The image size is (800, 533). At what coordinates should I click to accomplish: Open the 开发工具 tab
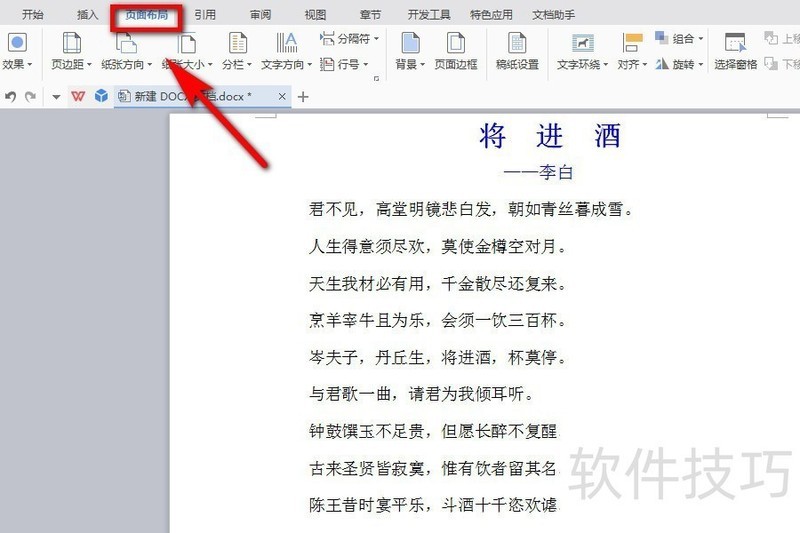429,14
